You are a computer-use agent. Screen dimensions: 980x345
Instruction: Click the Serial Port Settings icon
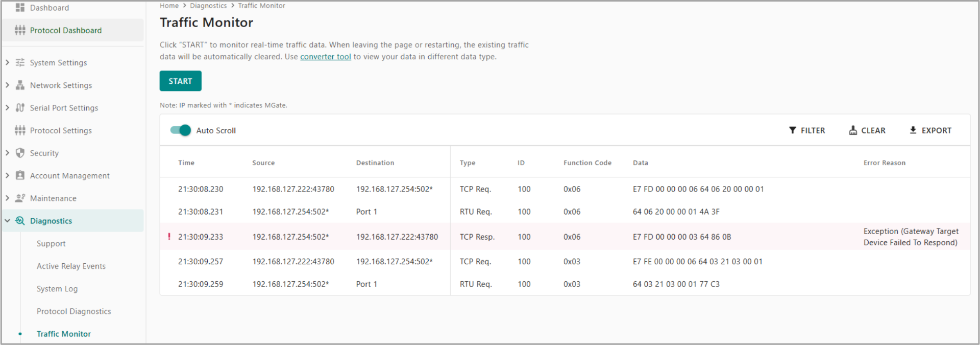click(x=20, y=108)
